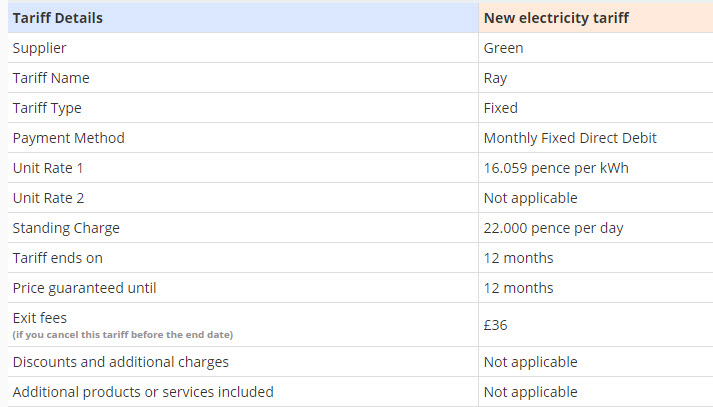Select the Unit Rate 1 label
The width and height of the screenshot is (713, 407).
[48, 168]
